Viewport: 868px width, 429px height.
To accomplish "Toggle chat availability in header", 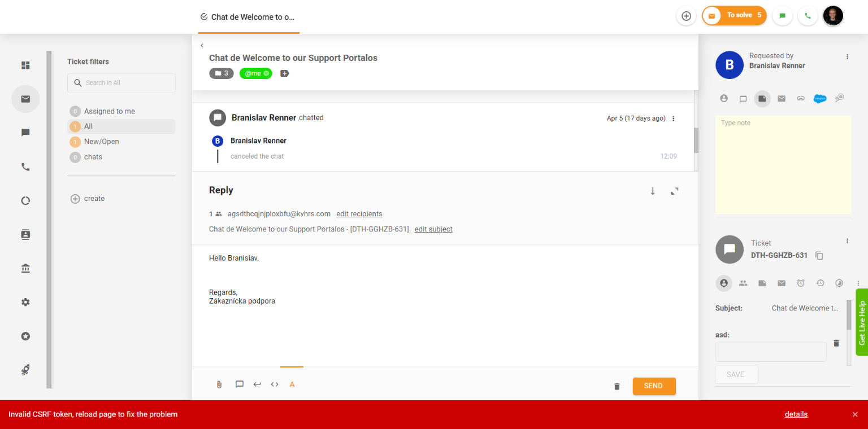I will pyautogui.click(x=783, y=16).
